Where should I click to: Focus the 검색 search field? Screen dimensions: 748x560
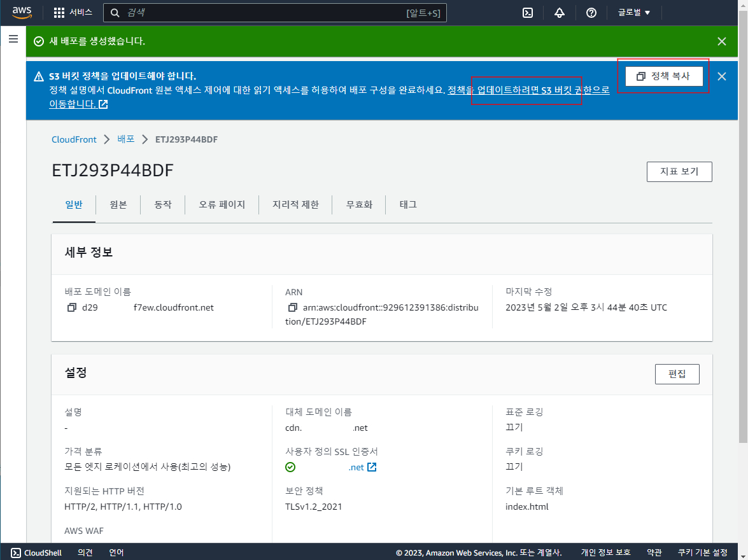[x=275, y=13]
